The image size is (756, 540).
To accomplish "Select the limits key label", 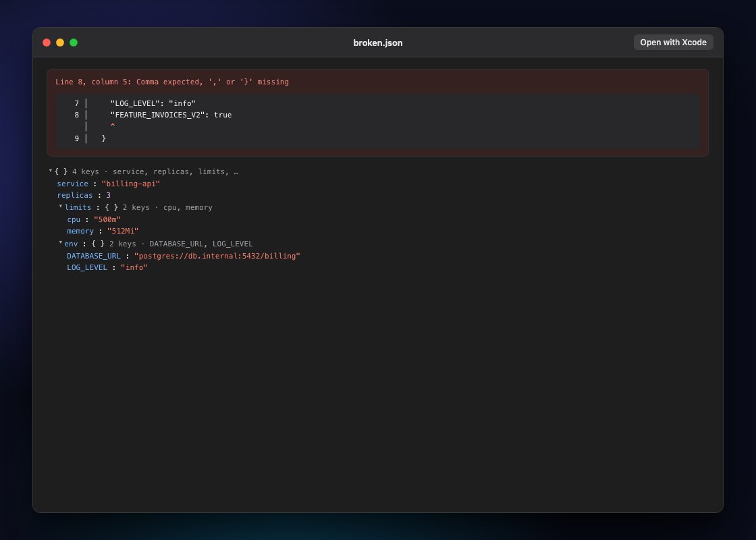I will pos(78,207).
